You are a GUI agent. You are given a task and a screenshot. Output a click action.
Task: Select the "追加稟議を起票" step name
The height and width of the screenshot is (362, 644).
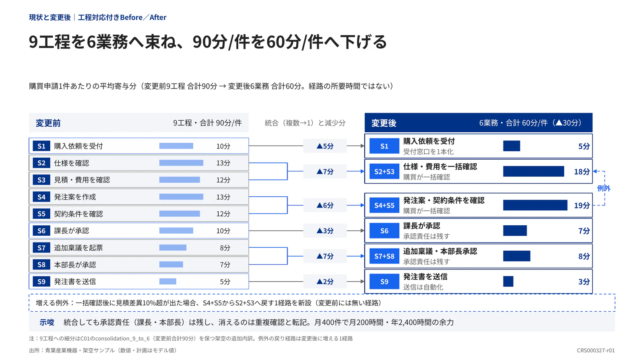(78, 248)
